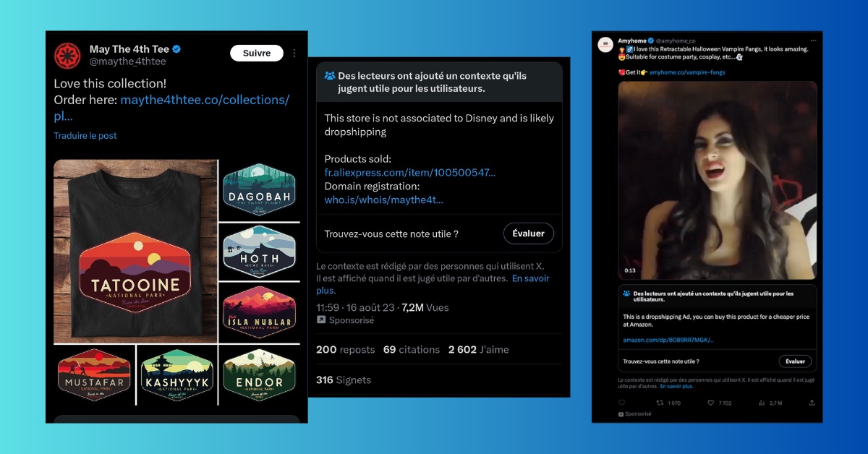Image resolution: width=868 pixels, height=454 pixels.
Task: Click 'Traduire le post' to translate
Action: point(85,136)
